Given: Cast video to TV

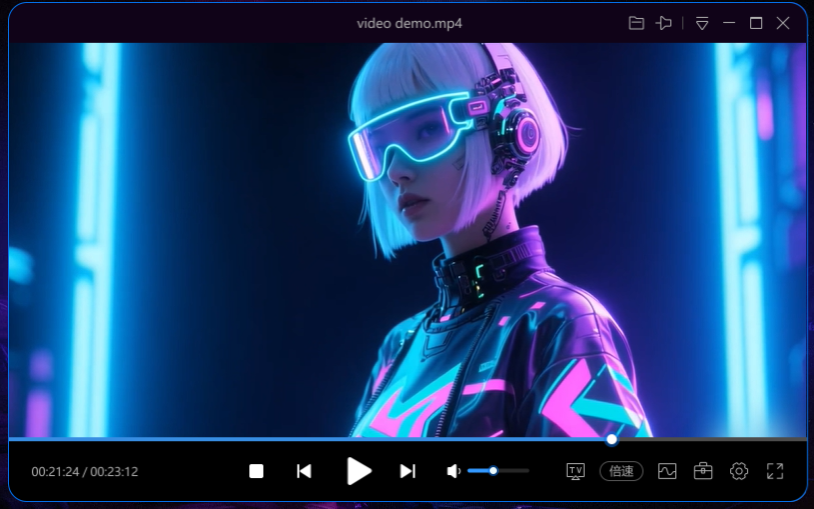Looking at the screenshot, I should click(x=575, y=471).
